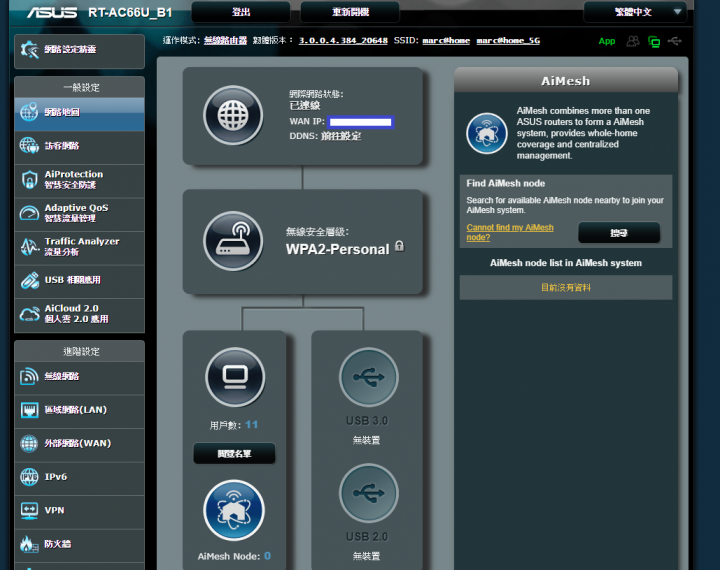Open AiCloud 2.0 cloud icon
The height and width of the screenshot is (570, 720).
(x=29, y=314)
